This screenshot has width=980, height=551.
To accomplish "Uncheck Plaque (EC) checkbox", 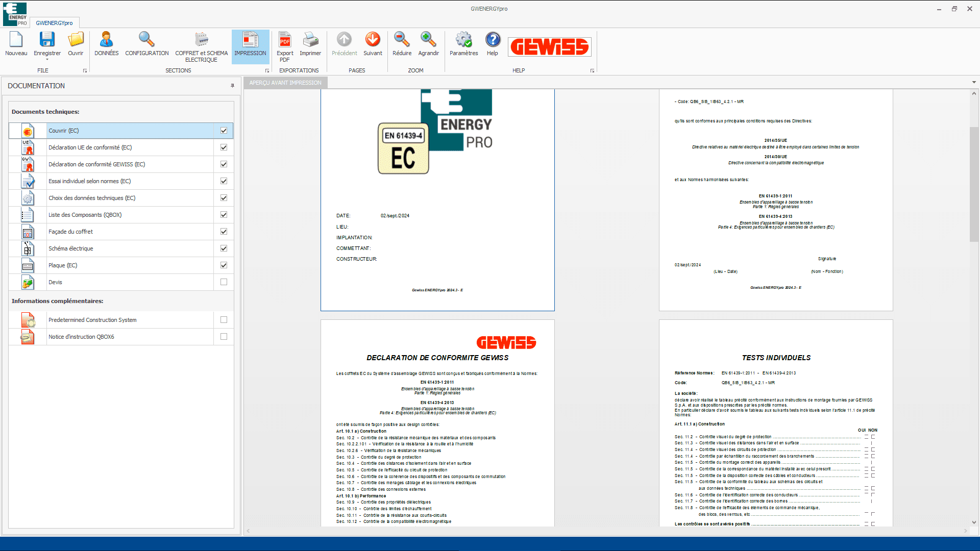I will click(224, 265).
